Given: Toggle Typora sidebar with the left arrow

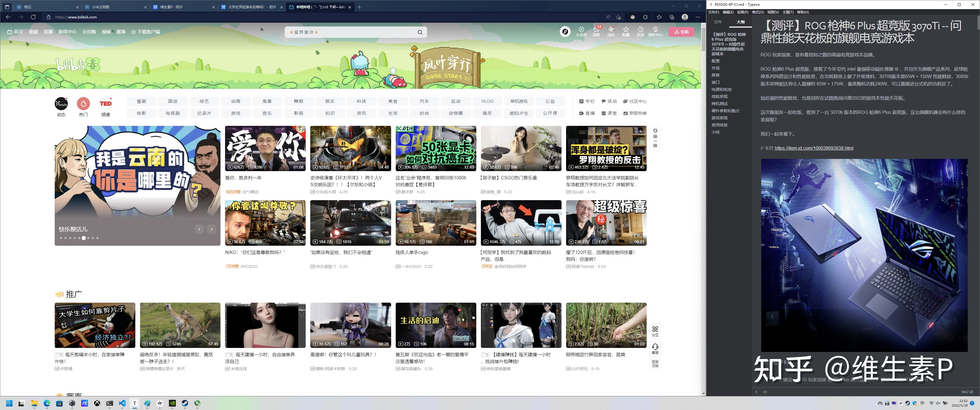Looking at the screenshot, I should click(x=756, y=392).
